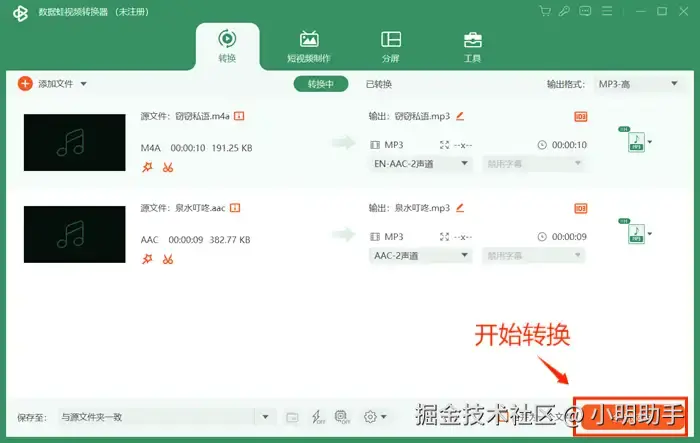Image resolution: width=700 pixels, height=443 pixels.
Task: Edit ID3 tags for 泉水叮咚.mp3
Action: pos(580,209)
